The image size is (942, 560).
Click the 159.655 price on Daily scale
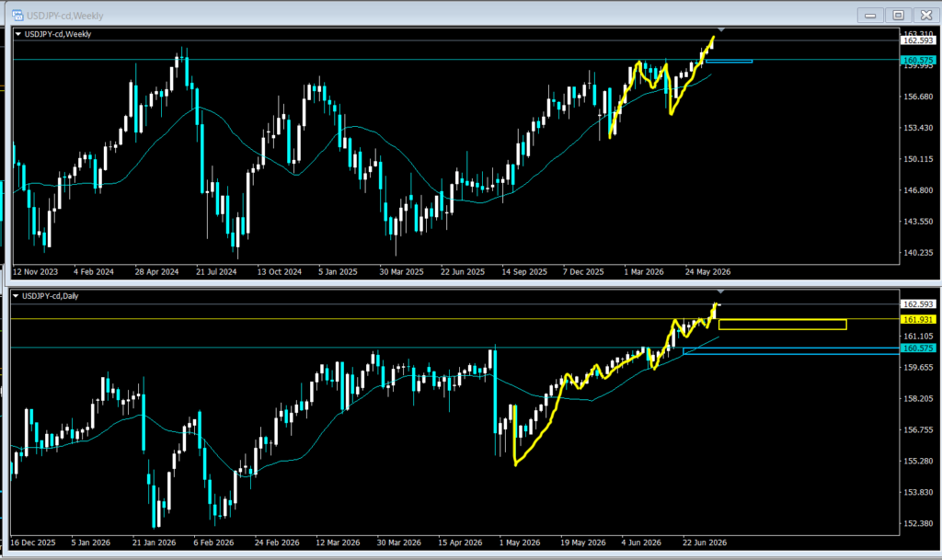[x=918, y=367]
